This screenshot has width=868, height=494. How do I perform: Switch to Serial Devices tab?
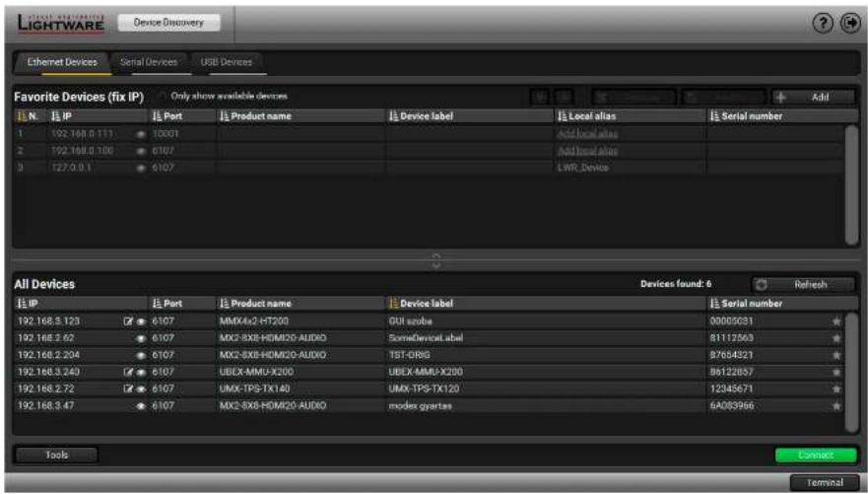[x=149, y=62]
